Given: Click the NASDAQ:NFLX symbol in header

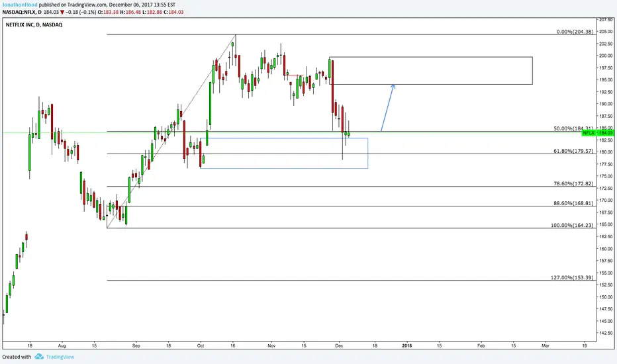Looking at the screenshot, I should (x=19, y=12).
